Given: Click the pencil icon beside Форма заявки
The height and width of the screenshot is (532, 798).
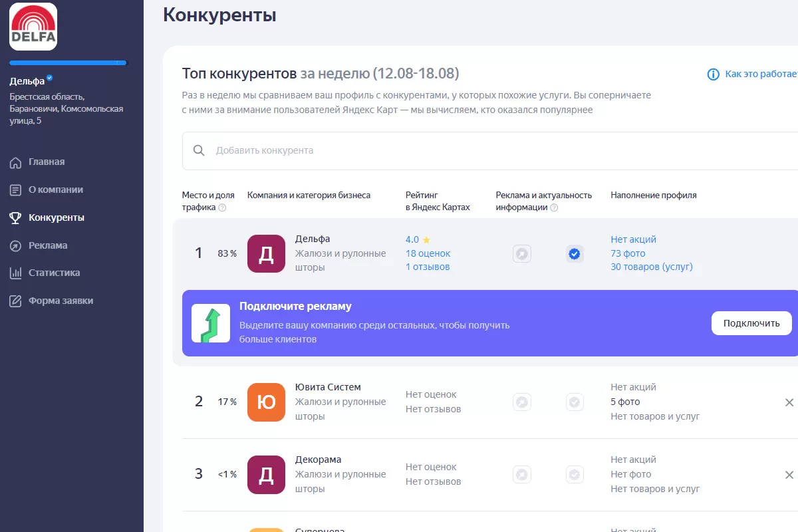Looking at the screenshot, I should click(15, 301).
